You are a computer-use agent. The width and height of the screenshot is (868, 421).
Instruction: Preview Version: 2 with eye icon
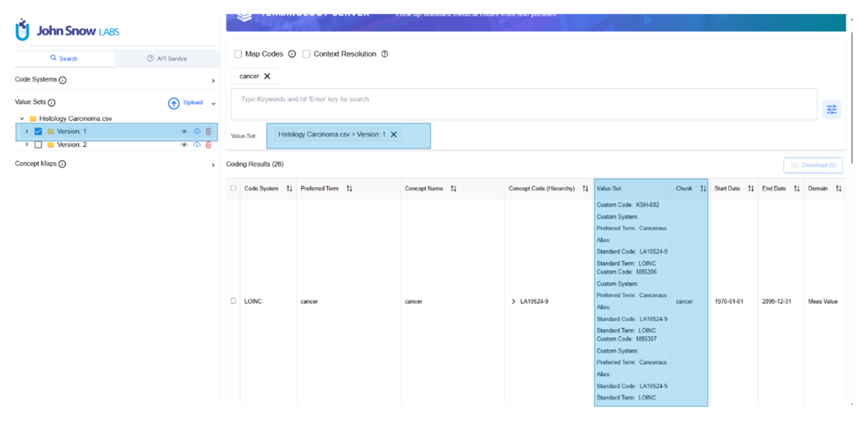[185, 145]
